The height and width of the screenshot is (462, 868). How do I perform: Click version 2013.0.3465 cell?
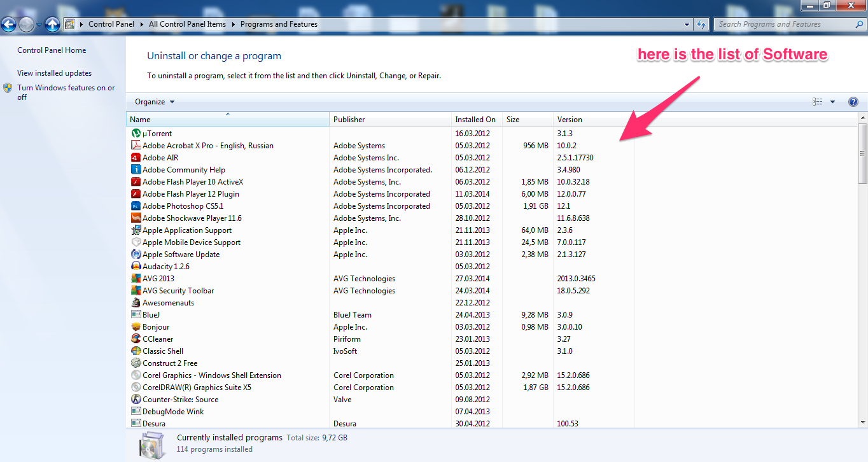point(577,279)
